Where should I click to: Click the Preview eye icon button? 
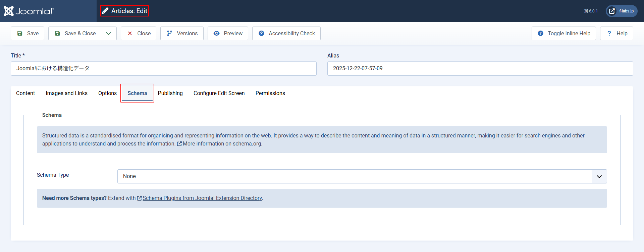click(228, 34)
